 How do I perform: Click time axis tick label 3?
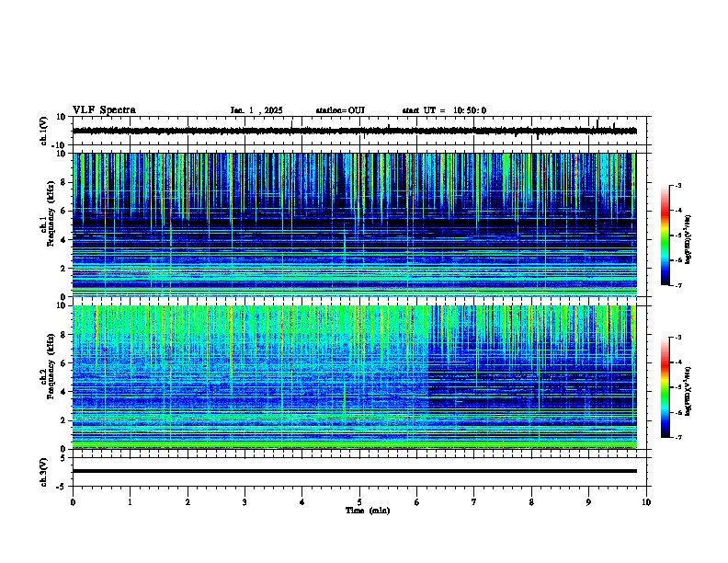click(245, 502)
